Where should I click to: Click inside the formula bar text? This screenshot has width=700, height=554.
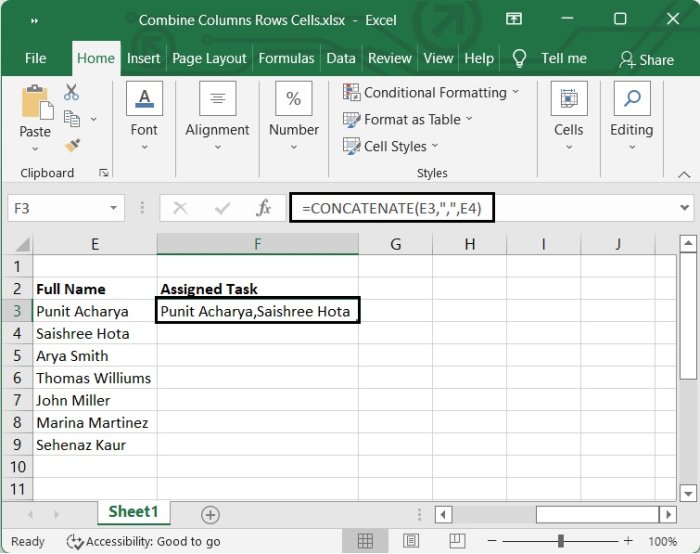[392, 208]
